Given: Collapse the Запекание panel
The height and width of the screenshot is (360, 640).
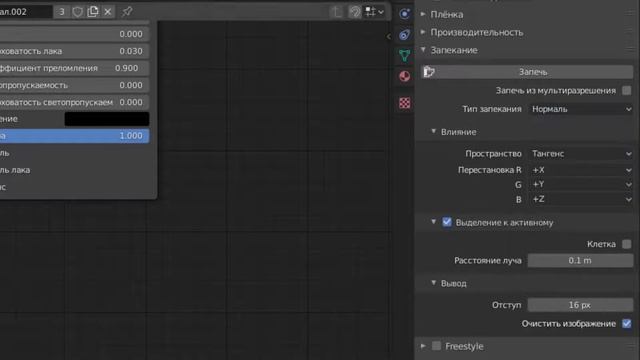Looking at the screenshot, I should point(423,50).
